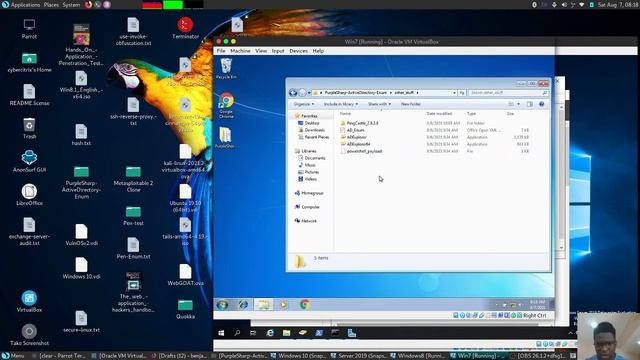Click Windows Media Player in Win7 taskbar
Viewport: 640px width, 360px height.
coord(284,304)
